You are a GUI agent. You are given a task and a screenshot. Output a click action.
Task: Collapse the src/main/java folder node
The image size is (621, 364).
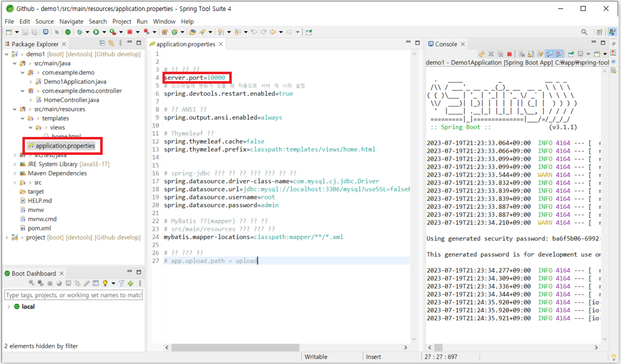[x=14, y=63]
